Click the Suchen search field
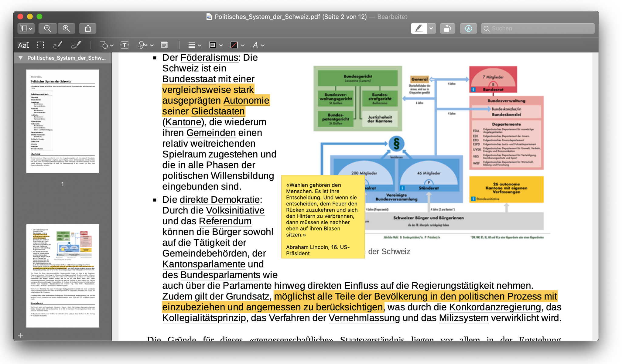This screenshot has width=622, height=364. pos(538,29)
